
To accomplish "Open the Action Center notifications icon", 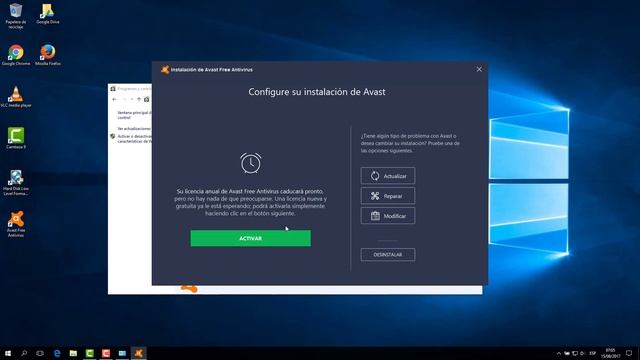I will click(629, 353).
